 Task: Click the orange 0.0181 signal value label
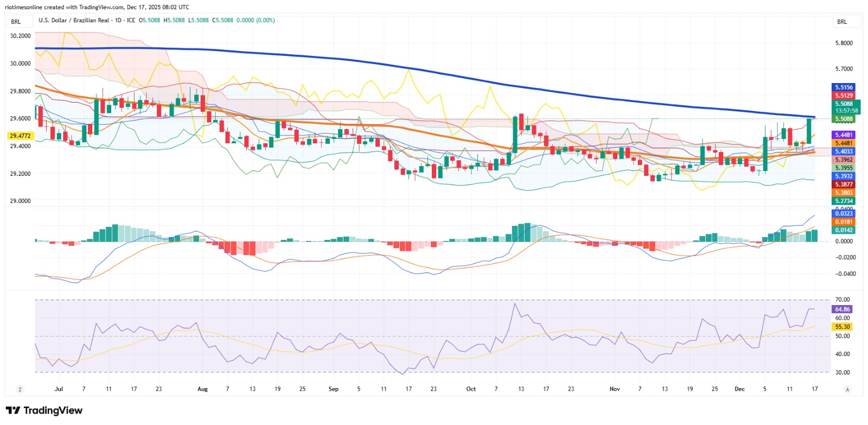click(844, 221)
